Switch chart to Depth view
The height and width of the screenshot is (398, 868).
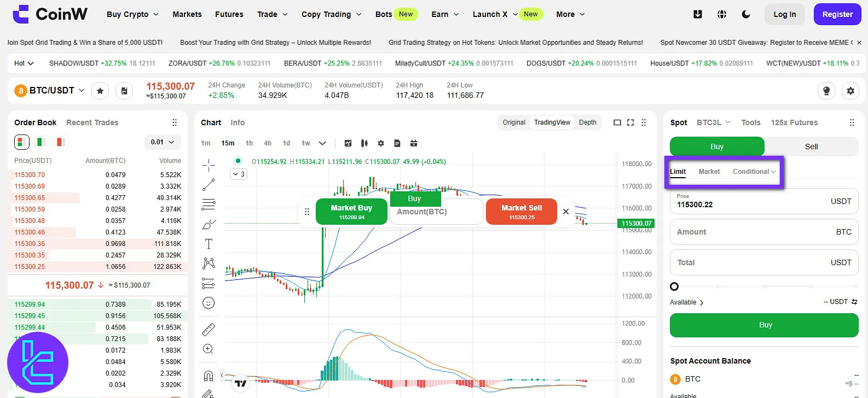588,122
